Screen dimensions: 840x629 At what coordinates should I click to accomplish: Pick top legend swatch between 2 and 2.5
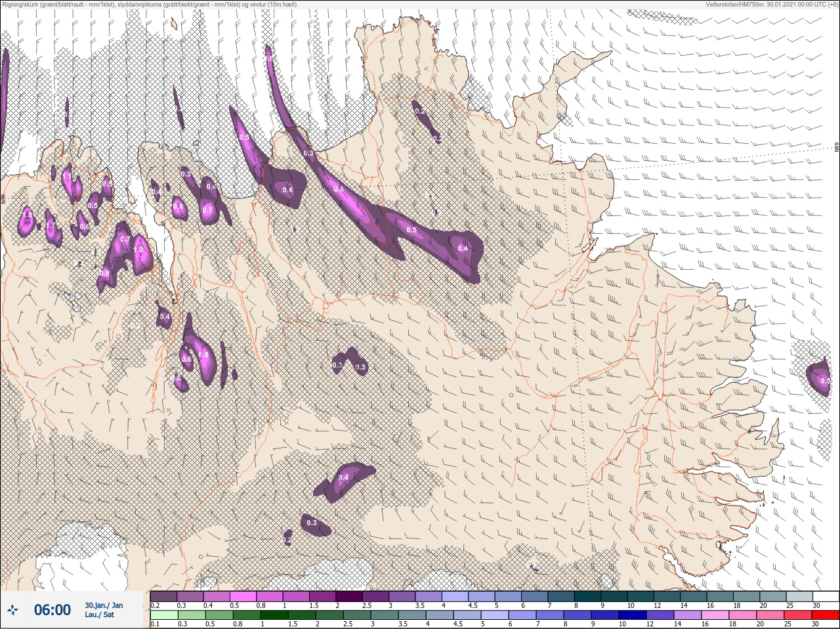point(350,596)
